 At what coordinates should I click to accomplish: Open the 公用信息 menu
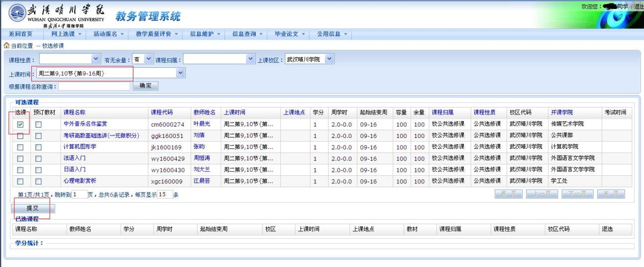tap(332, 34)
